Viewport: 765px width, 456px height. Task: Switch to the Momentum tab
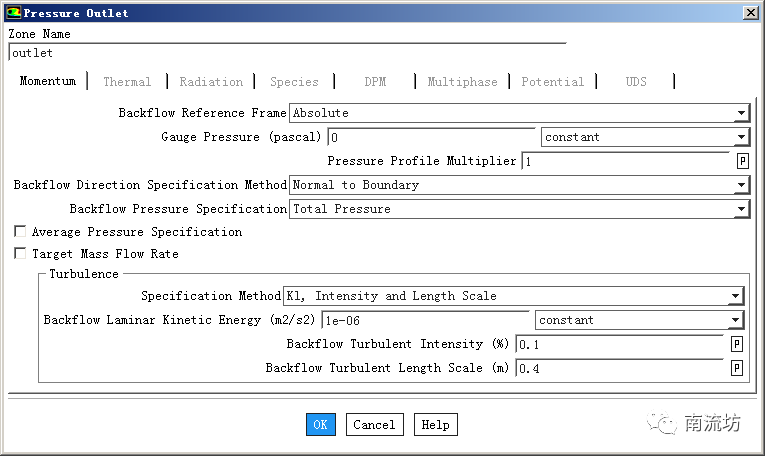pyautogui.click(x=47, y=82)
